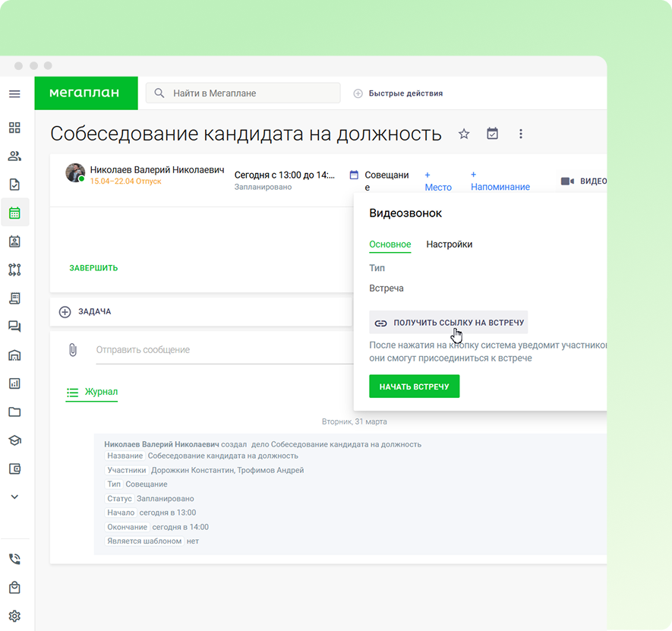Open the invoices receipt icon in sidebar
Viewport: 672px width, 631px height.
(x=14, y=298)
